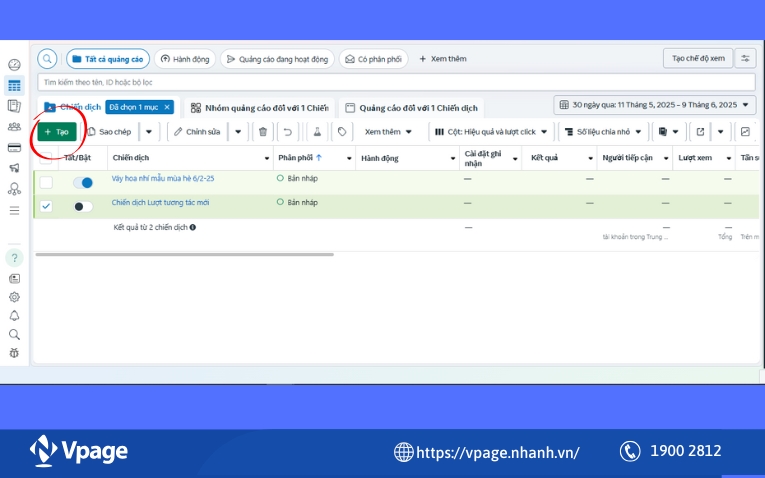Open the Ads reporting icon in sidebar
Viewport: 765px width, 478px height.
tap(14, 106)
